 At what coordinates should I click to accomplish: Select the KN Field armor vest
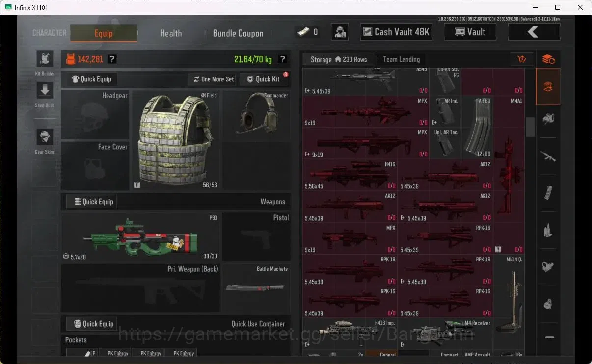[x=176, y=140]
